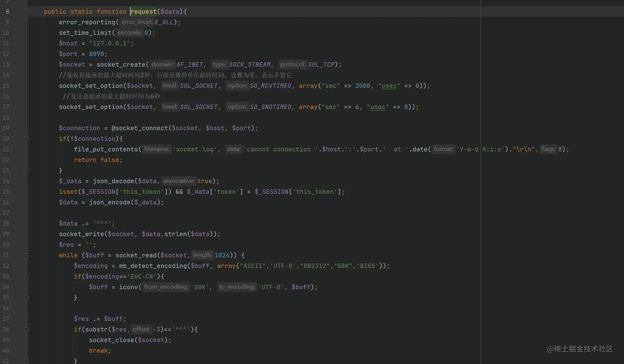Image resolution: width=624 pixels, height=364 pixels.
Task: Click 'iconv' on line 34
Action: click(128, 287)
